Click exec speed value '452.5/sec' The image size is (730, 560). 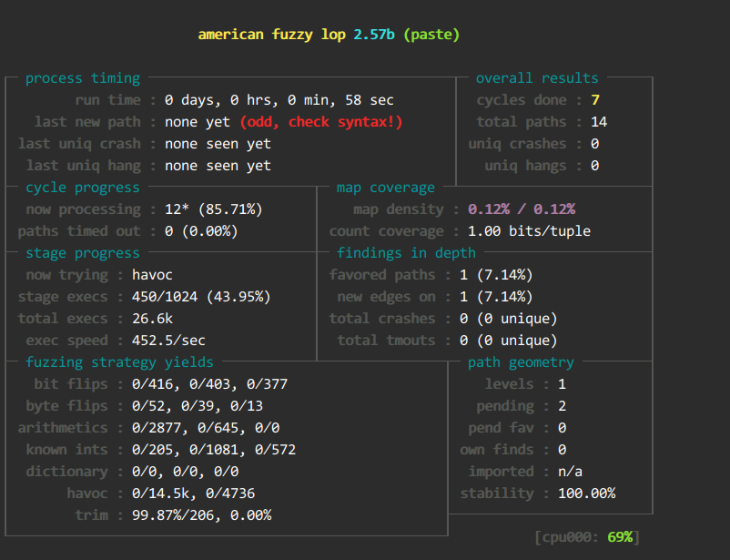click(x=168, y=341)
